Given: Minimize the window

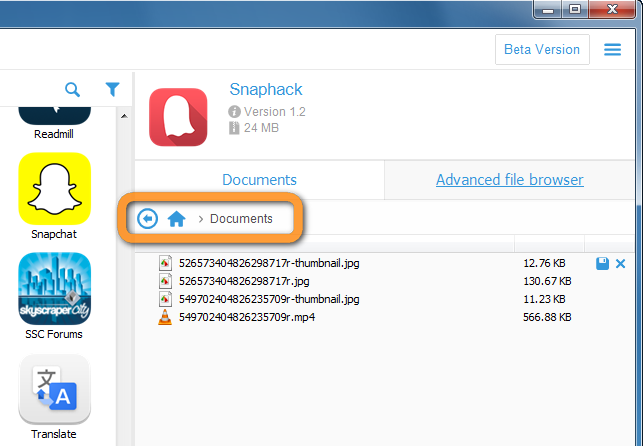Looking at the screenshot, I should click(x=548, y=10).
